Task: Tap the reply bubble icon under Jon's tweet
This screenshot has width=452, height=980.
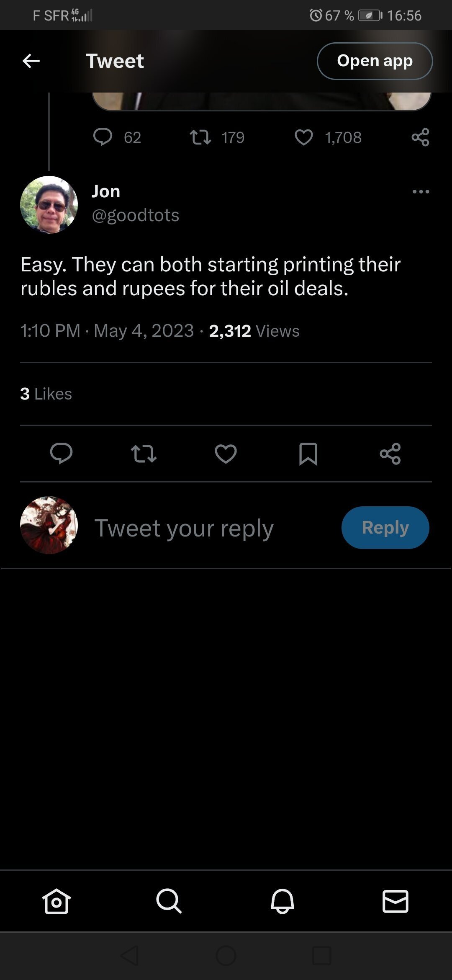Action: 61,454
